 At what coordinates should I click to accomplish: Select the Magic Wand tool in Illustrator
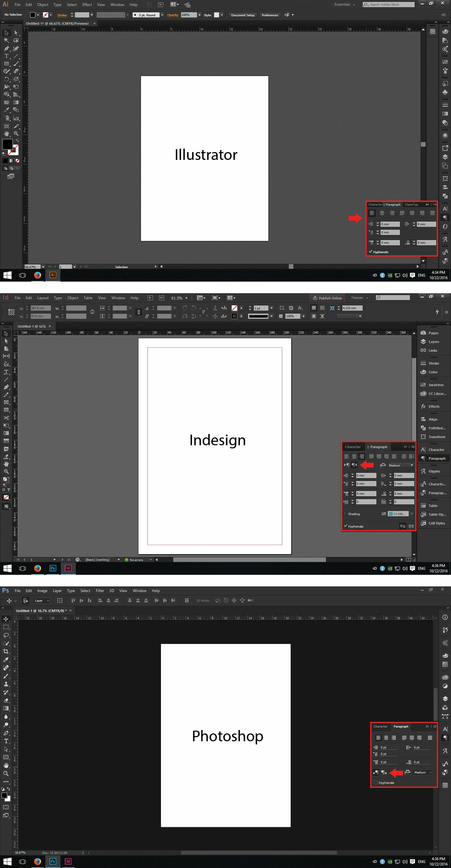[x=6, y=40]
